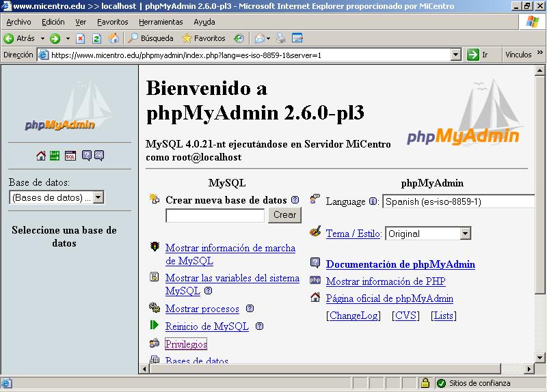Click the Refresh page toolbar icon
Screen dimensions: 547x392
pos(96,38)
